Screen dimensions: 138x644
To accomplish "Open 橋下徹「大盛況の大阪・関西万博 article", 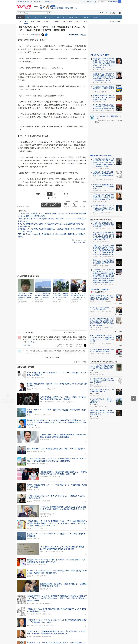I will (x=57, y=385).
